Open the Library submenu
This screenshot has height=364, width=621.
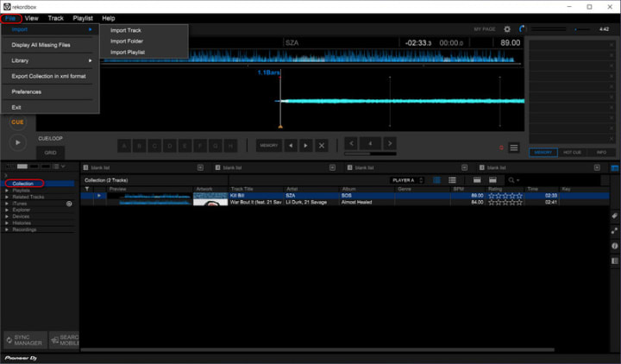(50, 60)
